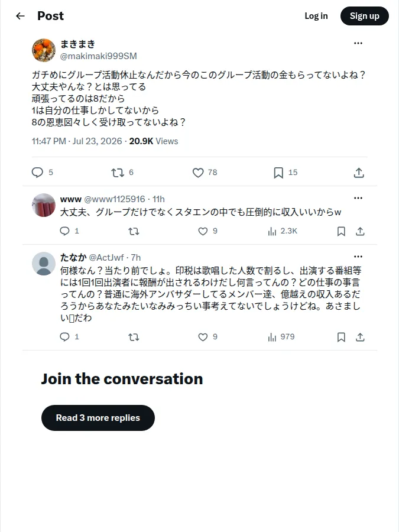Repost the reply from www
The width and height of the screenshot is (399, 532).
pos(134,231)
